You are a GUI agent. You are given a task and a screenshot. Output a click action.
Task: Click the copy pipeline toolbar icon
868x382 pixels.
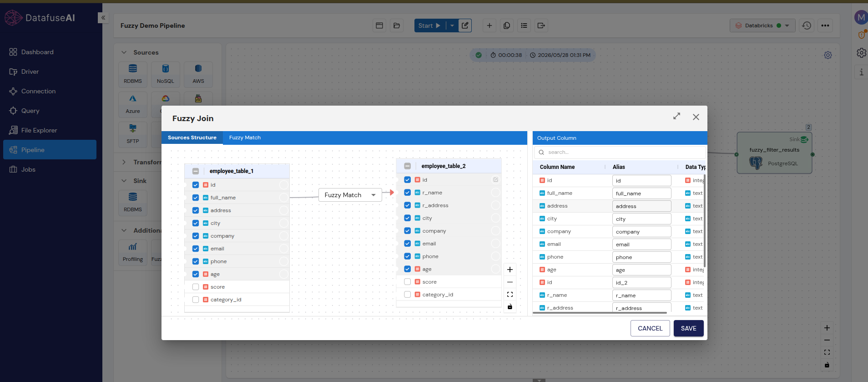(507, 25)
